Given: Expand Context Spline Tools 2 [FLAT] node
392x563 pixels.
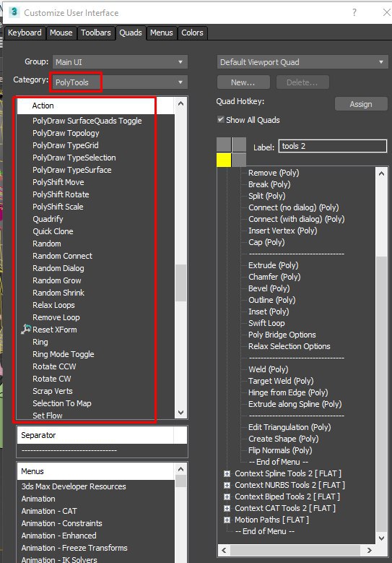Looking at the screenshot, I should click(227, 473).
